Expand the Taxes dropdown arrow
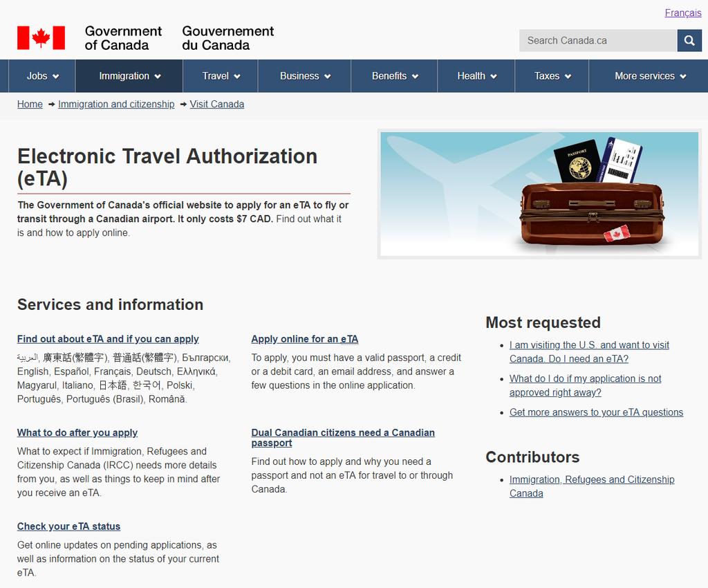This screenshot has width=708, height=588. pos(568,76)
